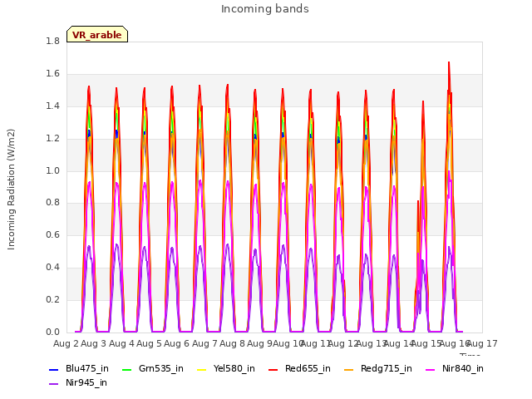Click the 0.2 y-axis tick label
The width and height of the screenshot is (532, 399).
pyautogui.click(x=52, y=299)
